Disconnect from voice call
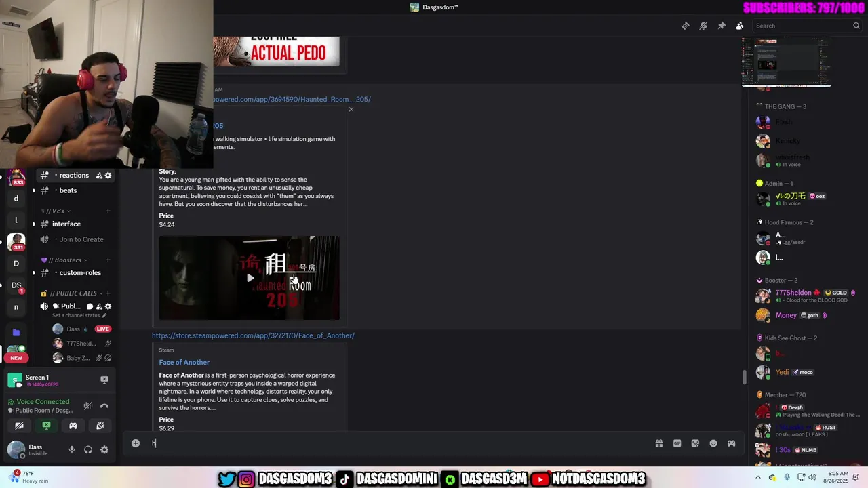The height and width of the screenshot is (488, 868). pyautogui.click(x=104, y=405)
